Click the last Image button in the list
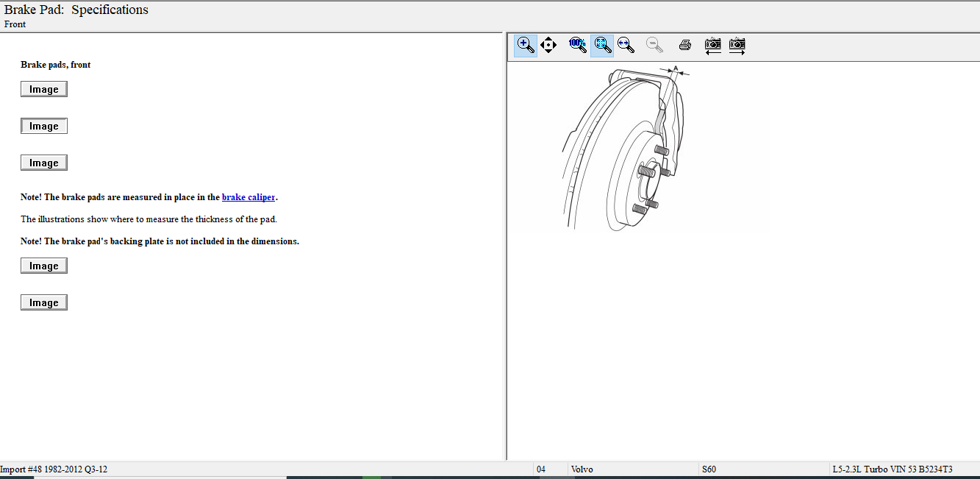The height and width of the screenshot is (479, 980). tap(44, 302)
